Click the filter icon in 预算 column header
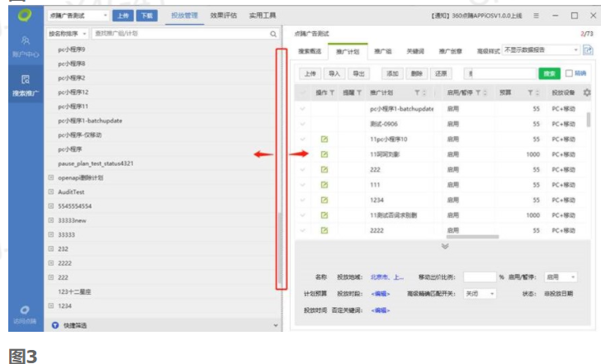 pos(530,92)
